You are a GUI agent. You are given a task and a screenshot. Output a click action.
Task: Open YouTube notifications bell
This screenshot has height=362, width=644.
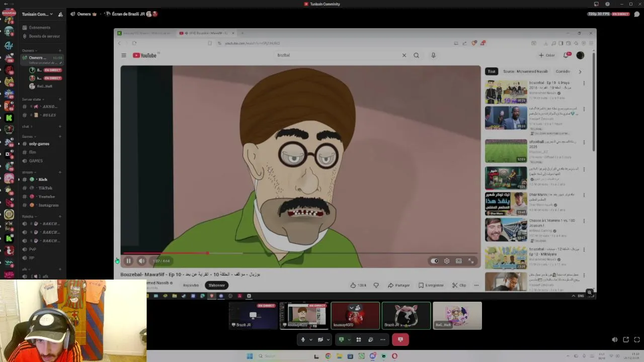[566, 55]
